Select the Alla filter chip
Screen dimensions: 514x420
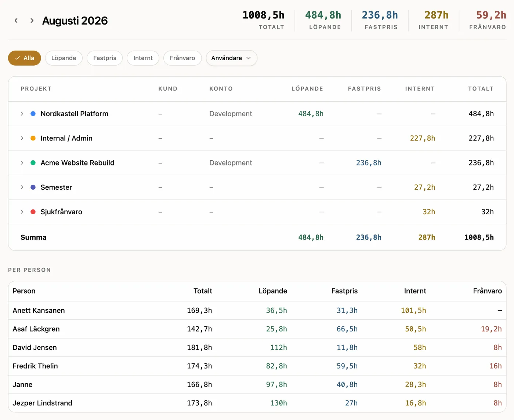[x=25, y=58]
